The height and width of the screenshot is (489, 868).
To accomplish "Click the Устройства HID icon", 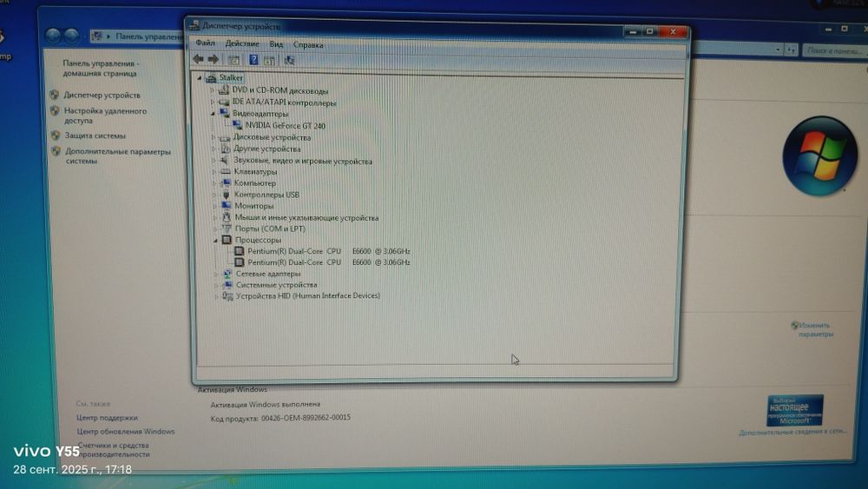I will click(x=227, y=296).
